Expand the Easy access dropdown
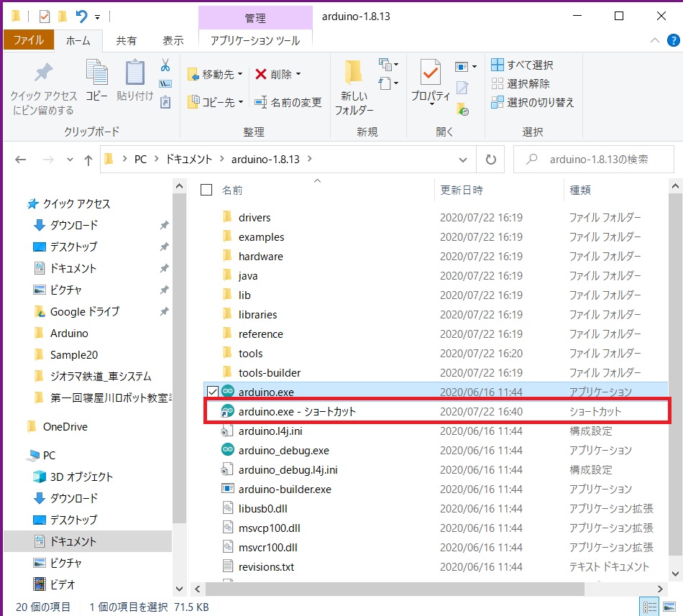This screenshot has height=616, width=683. pyautogui.click(x=388, y=83)
